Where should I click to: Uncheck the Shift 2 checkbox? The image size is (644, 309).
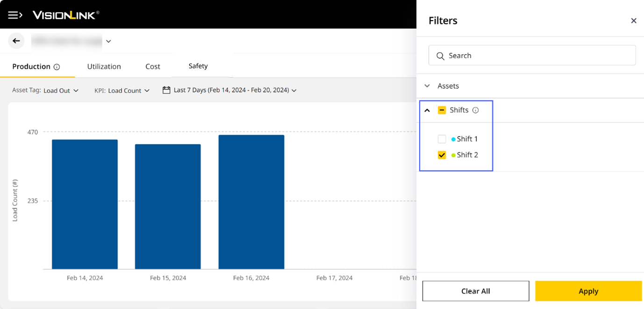tap(442, 155)
